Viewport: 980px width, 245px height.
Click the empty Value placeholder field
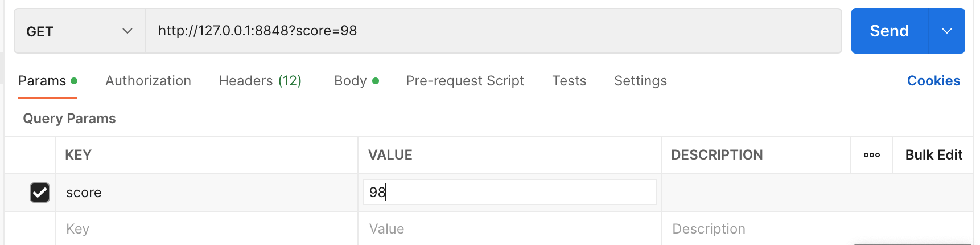tap(510, 229)
